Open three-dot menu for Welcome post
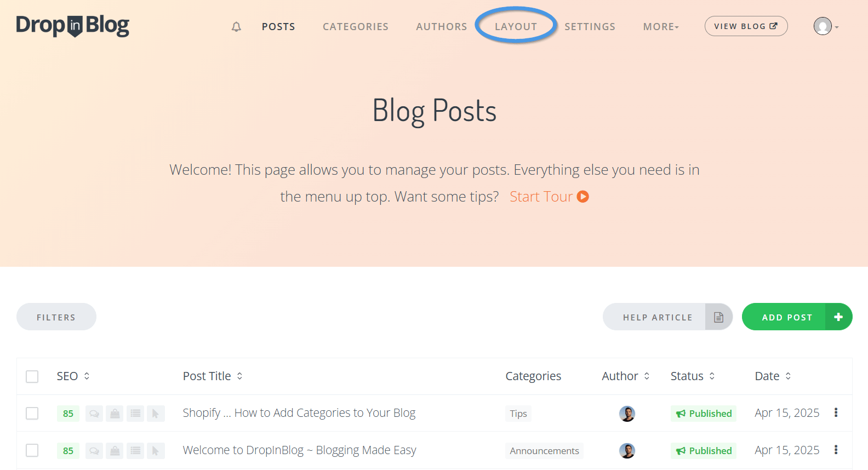This screenshot has width=868, height=470. (836, 450)
